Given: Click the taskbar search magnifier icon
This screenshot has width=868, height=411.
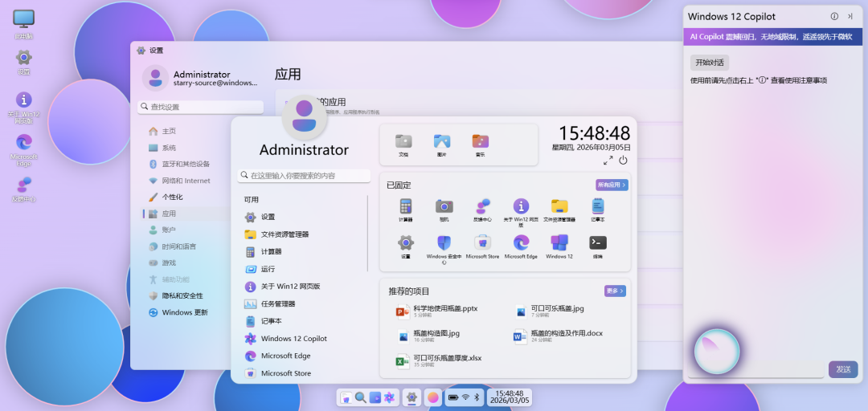Looking at the screenshot, I should tap(360, 397).
